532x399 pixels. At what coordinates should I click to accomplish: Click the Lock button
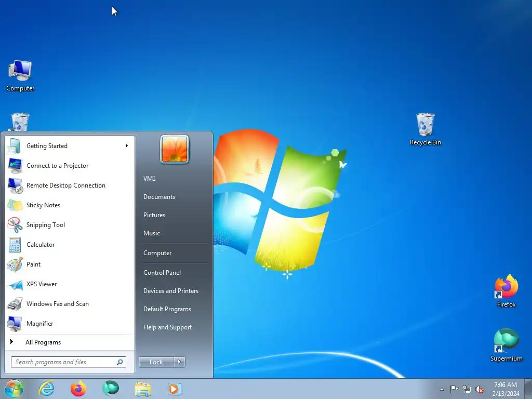[x=156, y=362]
